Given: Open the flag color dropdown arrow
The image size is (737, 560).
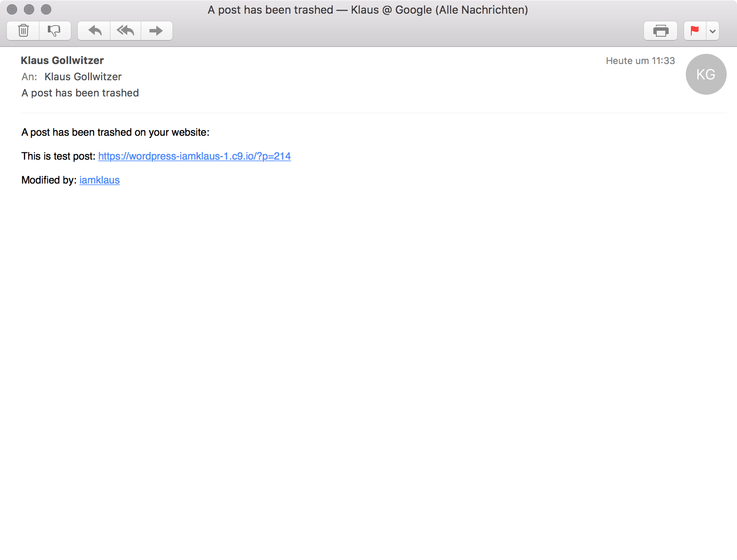Looking at the screenshot, I should [x=713, y=31].
